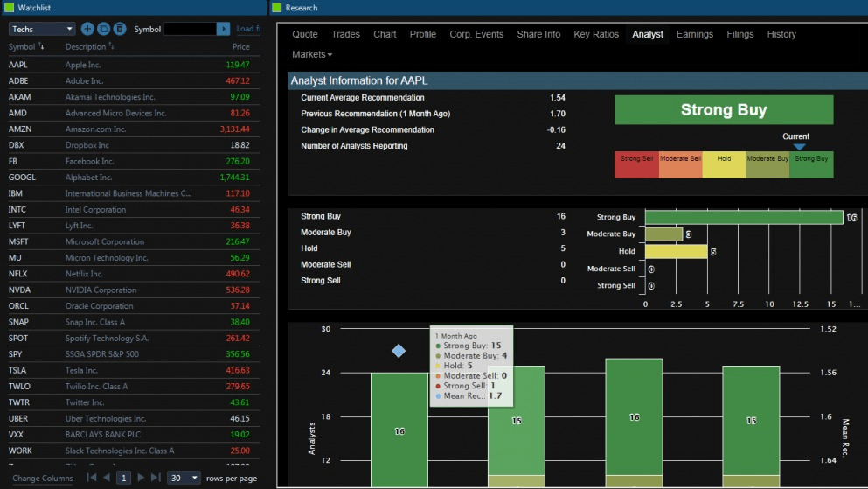Go to next page of watchlist
This screenshot has width=868, height=489.
[x=141, y=478]
